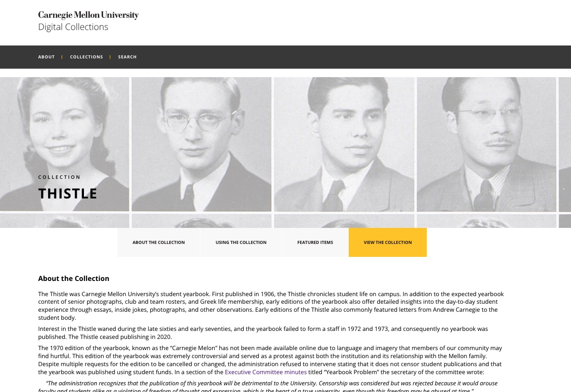This screenshot has width=571, height=392.
Task: Click the COLLECTION label above the title
Action: pos(59,177)
